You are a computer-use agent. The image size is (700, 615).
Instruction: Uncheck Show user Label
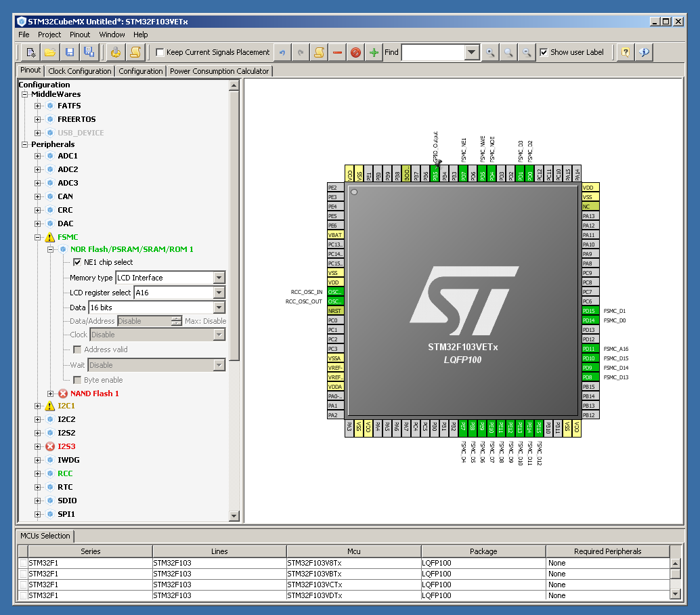(x=544, y=52)
